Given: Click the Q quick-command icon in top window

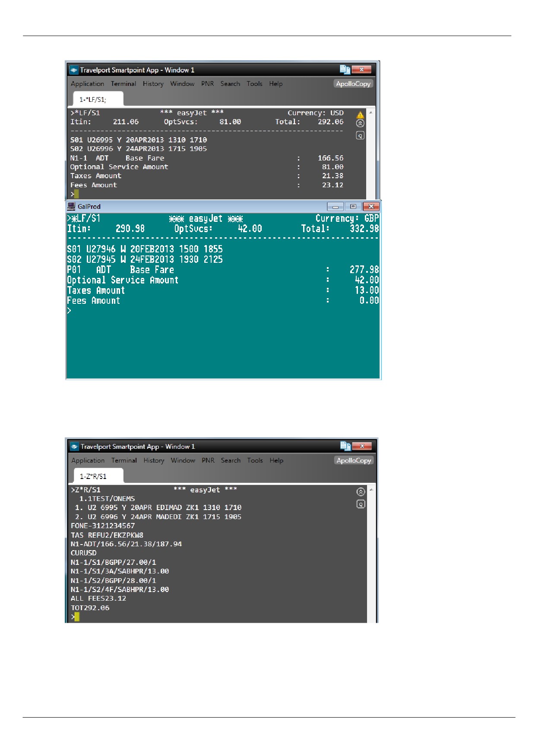Looking at the screenshot, I should point(360,135).
